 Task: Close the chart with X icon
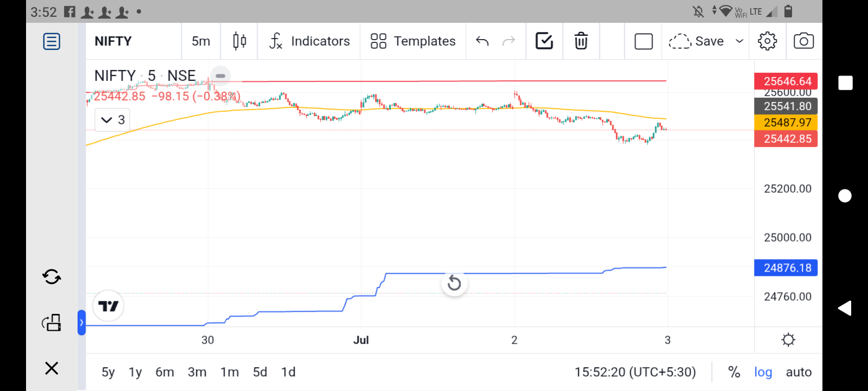click(x=52, y=368)
